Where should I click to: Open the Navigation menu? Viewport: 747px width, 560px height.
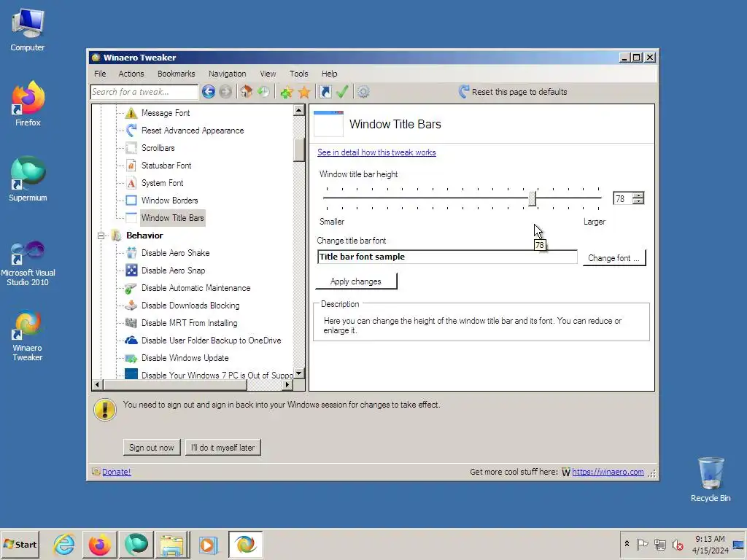click(x=228, y=74)
